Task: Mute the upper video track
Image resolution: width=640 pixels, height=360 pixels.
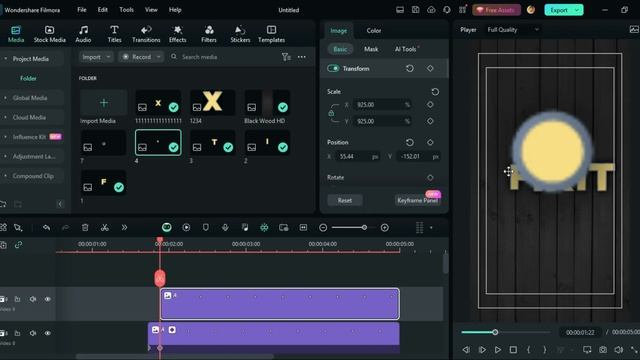Action: click(x=33, y=299)
